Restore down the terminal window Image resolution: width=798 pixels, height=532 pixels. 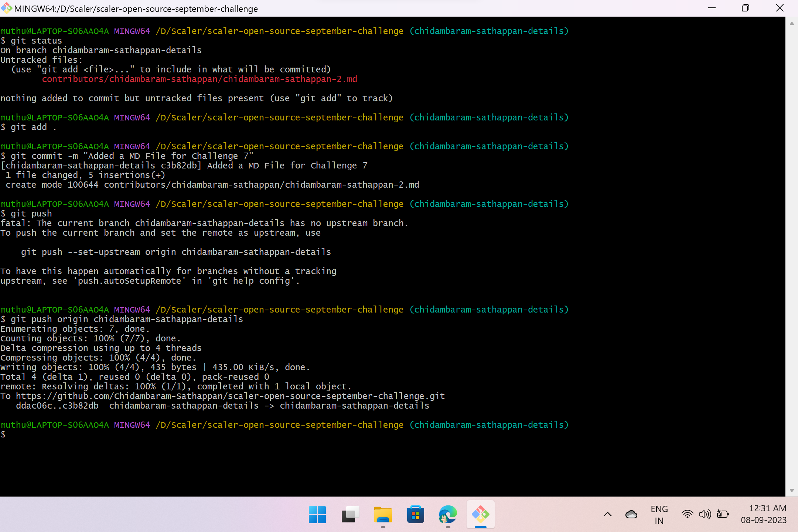(746, 8)
